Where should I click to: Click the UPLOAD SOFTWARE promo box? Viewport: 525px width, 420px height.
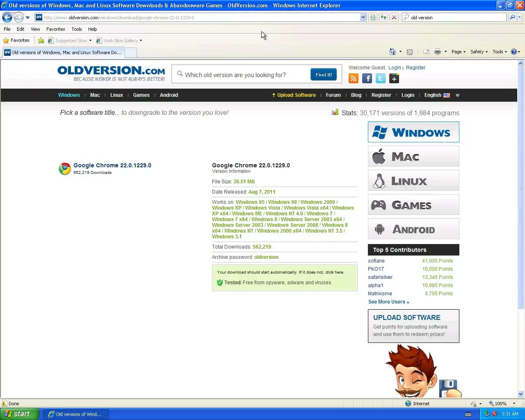point(413,326)
